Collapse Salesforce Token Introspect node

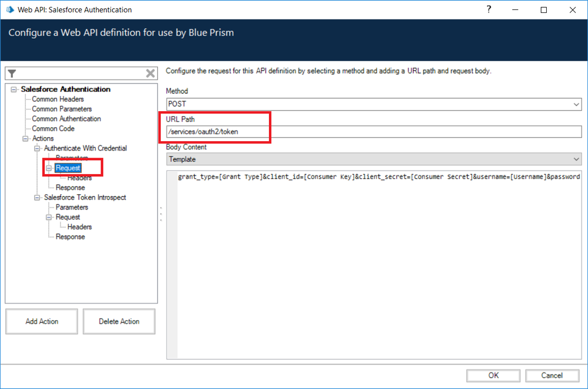37,197
